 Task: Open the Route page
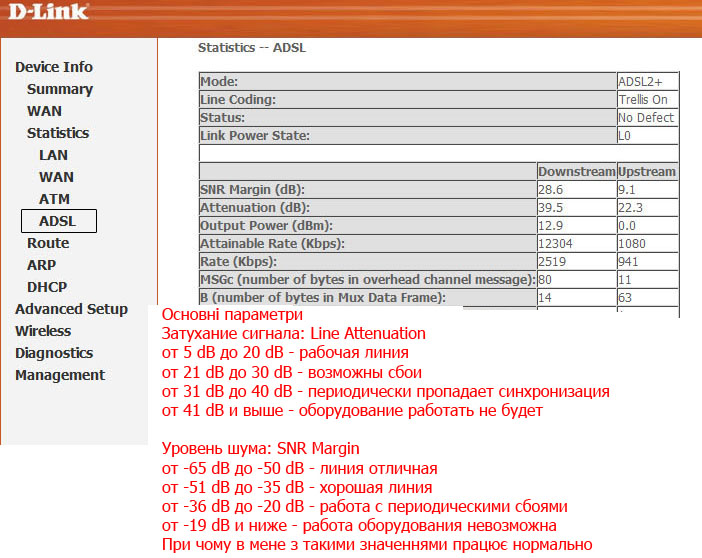pyautogui.click(x=48, y=243)
